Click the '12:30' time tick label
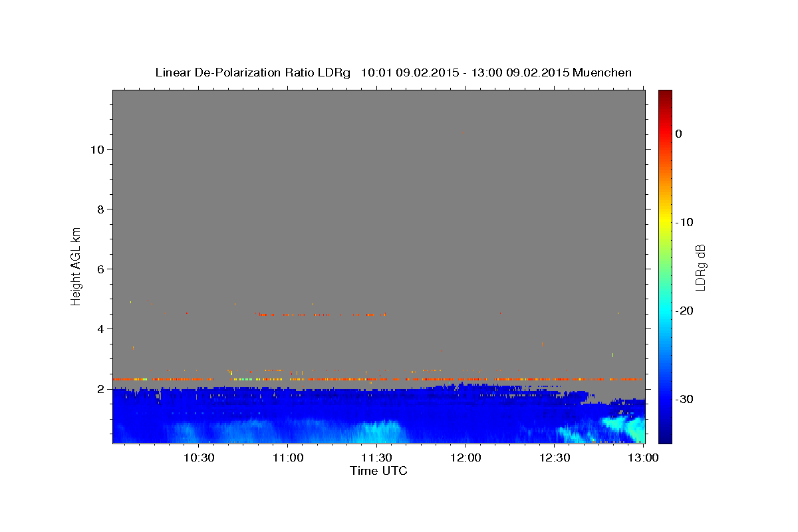Image resolution: width=798 pixels, height=532 pixels. [555, 458]
